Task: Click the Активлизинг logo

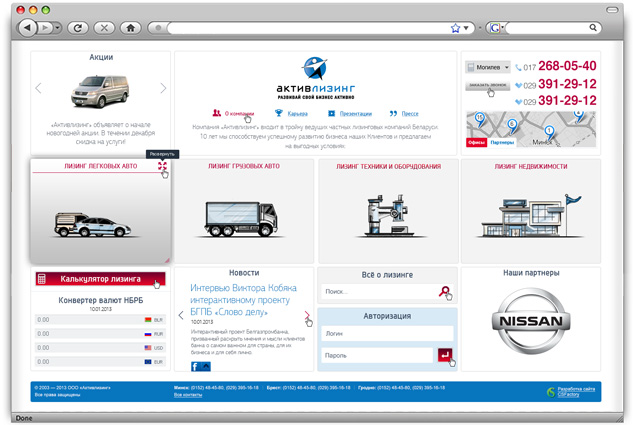Action: click(x=315, y=78)
